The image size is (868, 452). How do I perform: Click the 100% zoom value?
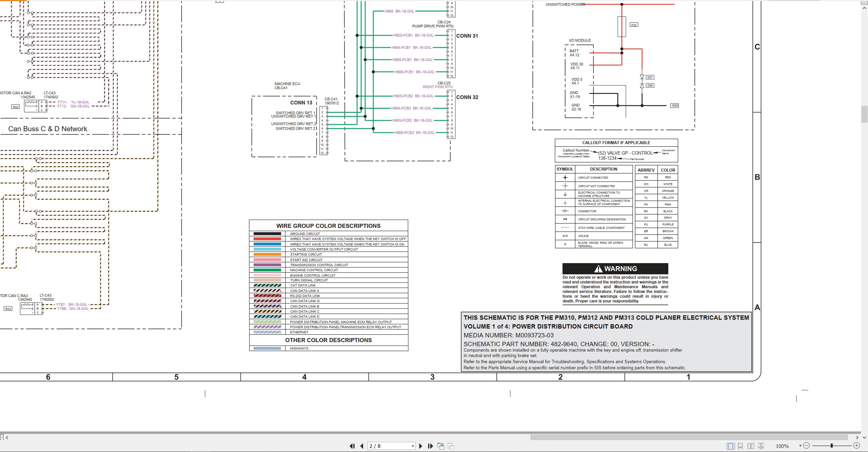pyautogui.click(x=782, y=446)
